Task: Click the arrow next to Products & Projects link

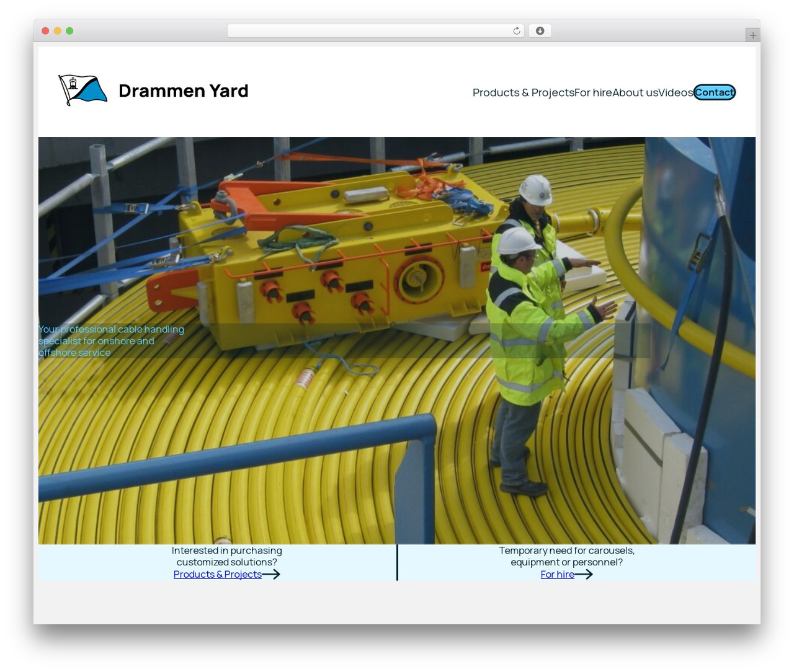Action: [271, 574]
